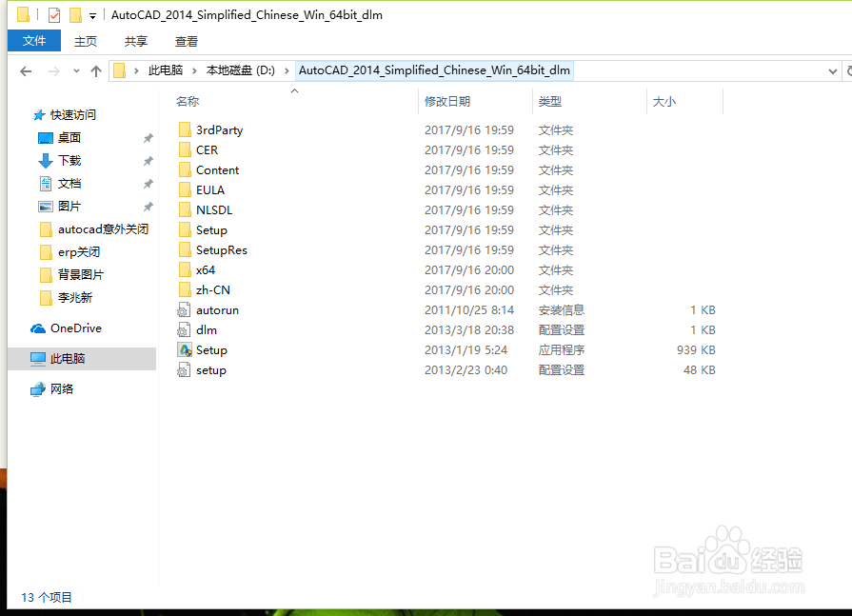The width and height of the screenshot is (852, 616).
Task: Open Customize Quick Access Toolbar dropdown
Action: 93,16
